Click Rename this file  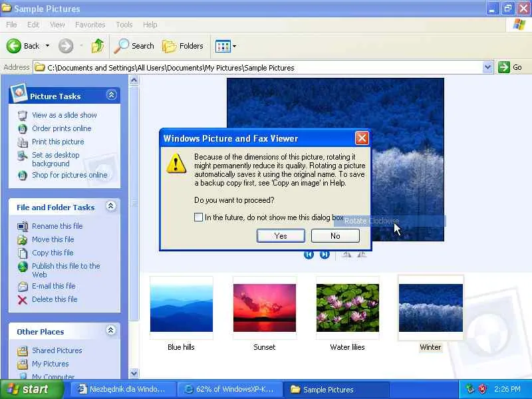point(57,226)
